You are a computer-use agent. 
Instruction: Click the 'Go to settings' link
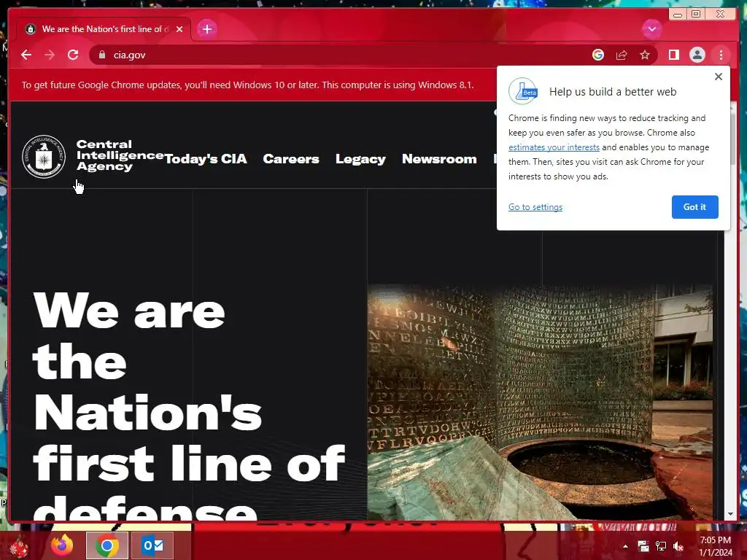pyautogui.click(x=535, y=207)
